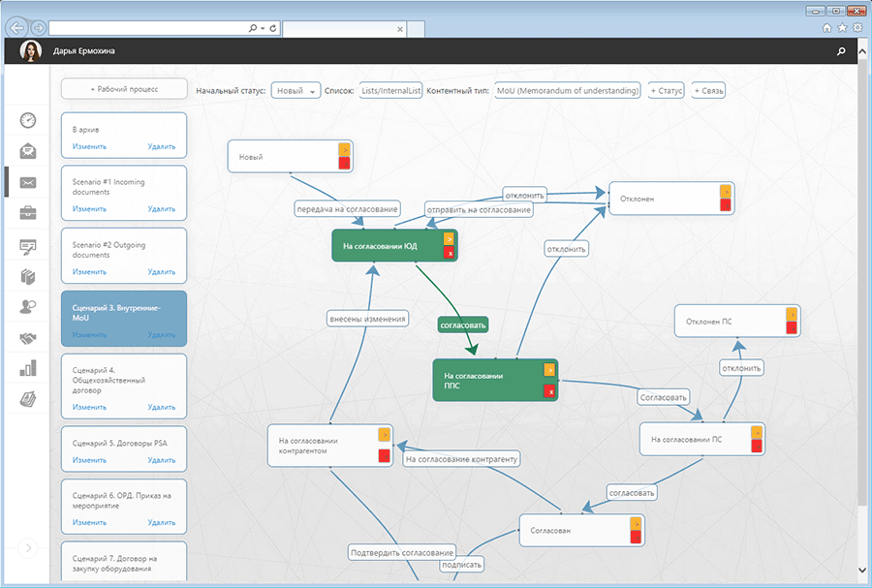The width and height of the screenshot is (872, 588).
Task: Click the search magnifier in top bar
Action: point(840,52)
